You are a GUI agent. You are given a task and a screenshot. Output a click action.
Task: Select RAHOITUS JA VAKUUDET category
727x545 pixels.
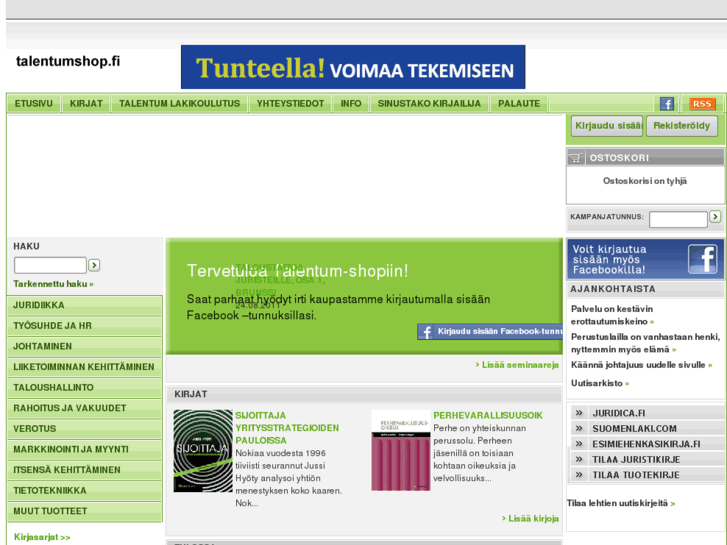pyautogui.click(x=85, y=408)
